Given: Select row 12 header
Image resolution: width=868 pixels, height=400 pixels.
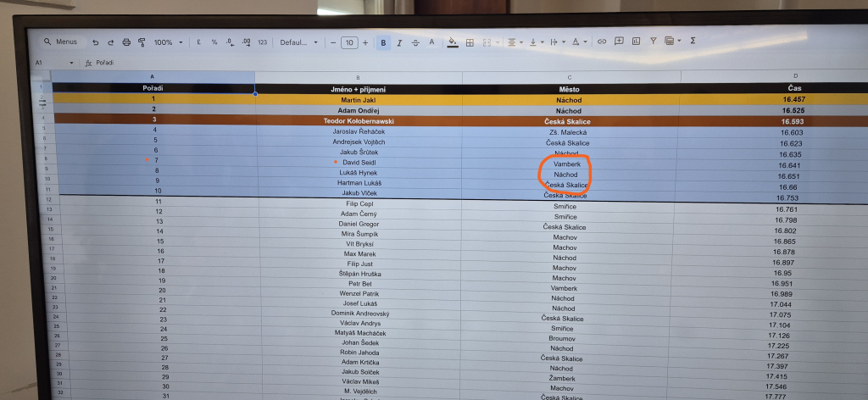Looking at the screenshot, I should coord(49,199).
